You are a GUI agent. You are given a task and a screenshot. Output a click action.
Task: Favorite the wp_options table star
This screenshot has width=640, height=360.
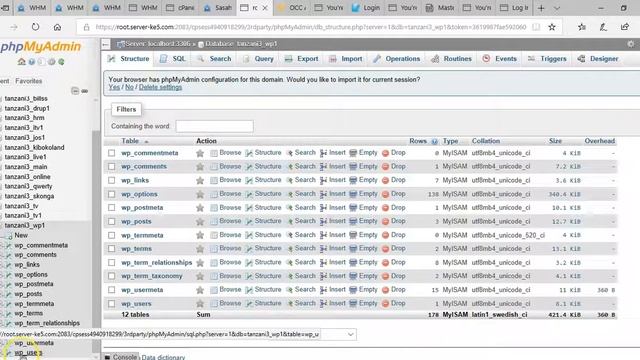[200, 194]
